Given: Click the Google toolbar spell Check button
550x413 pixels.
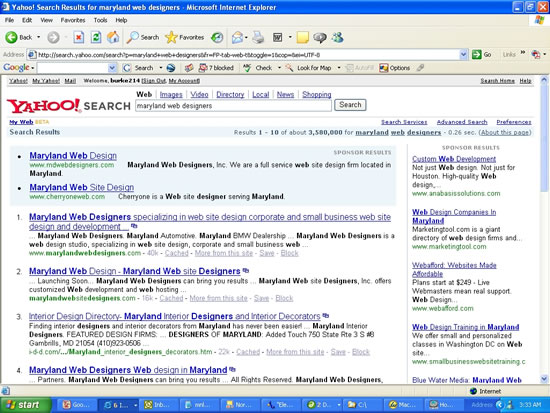Looking at the screenshot, I should [258, 68].
